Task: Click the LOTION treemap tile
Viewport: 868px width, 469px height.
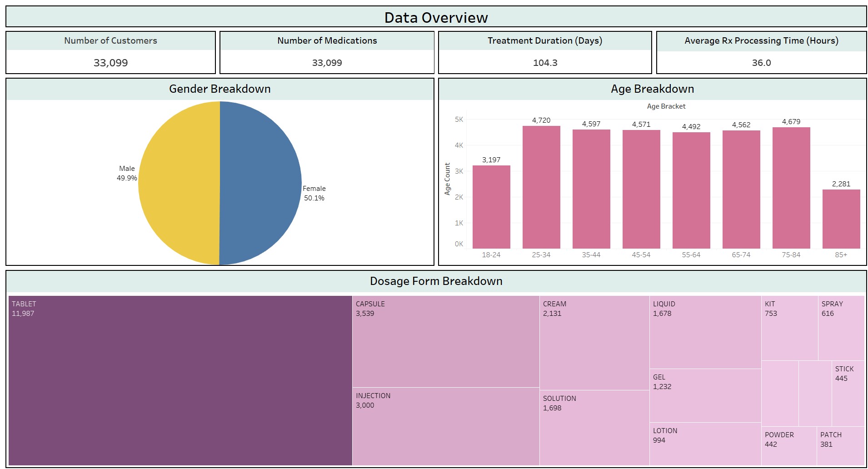Action: (x=705, y=444)
